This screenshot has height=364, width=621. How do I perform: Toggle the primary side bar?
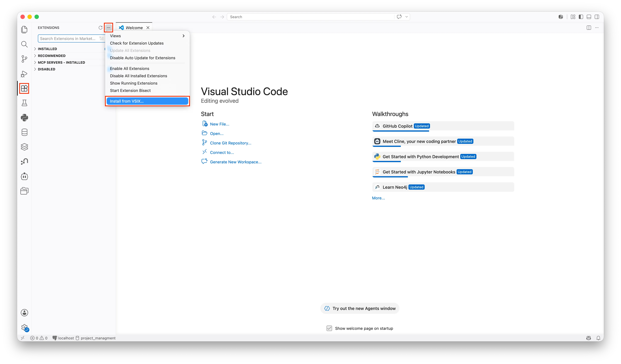pyautogui.click(x=581, y=17)
